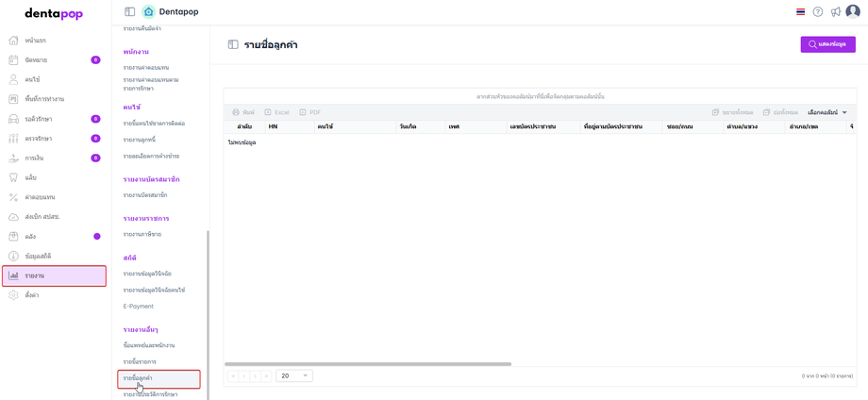The image size is (868, 400).
Task: Open รายชื่อคนไข้ขาดการติดต่อ report
Action: [x=154, y=124]
